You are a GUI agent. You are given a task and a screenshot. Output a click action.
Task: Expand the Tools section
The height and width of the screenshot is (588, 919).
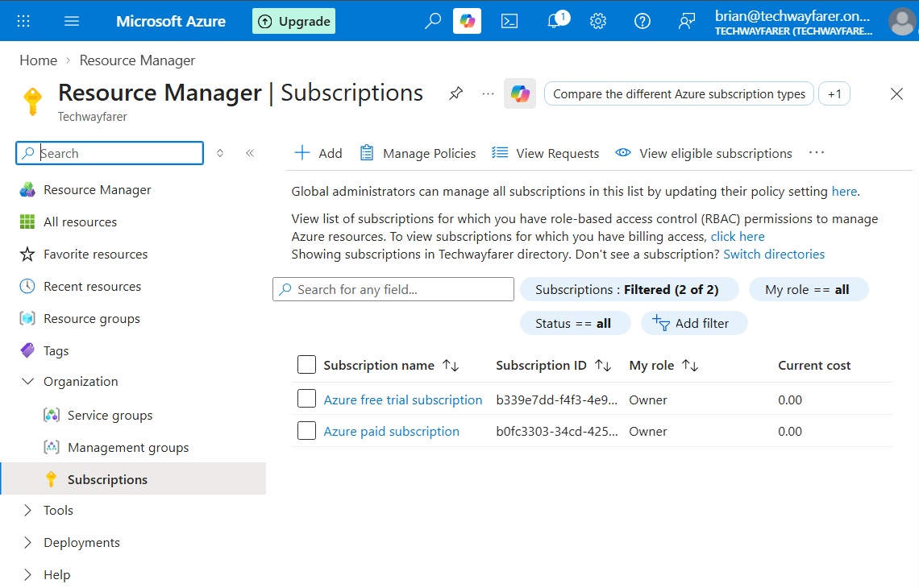coord(27,510)
